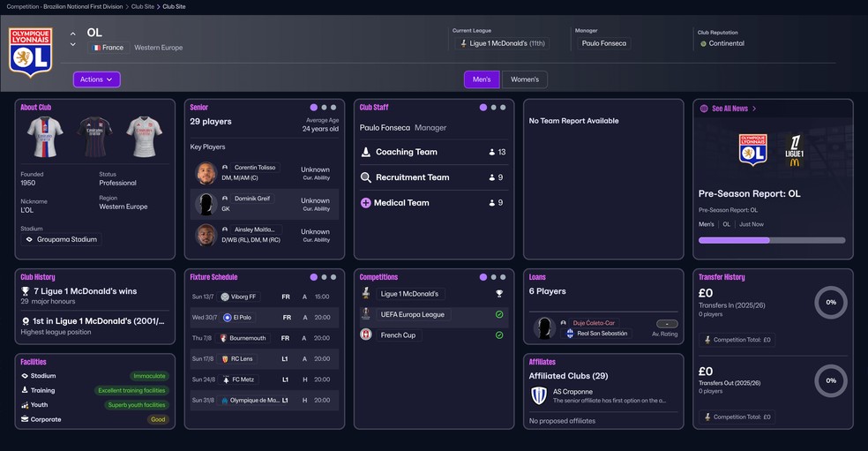Go to previous club with up chevron
868x451 pixels.
[x=73, y=34]
